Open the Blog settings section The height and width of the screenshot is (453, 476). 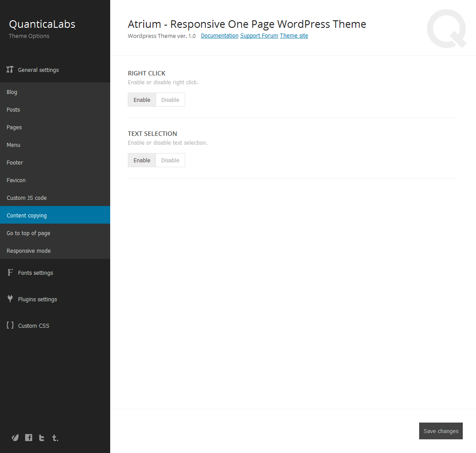pos(55,92)
